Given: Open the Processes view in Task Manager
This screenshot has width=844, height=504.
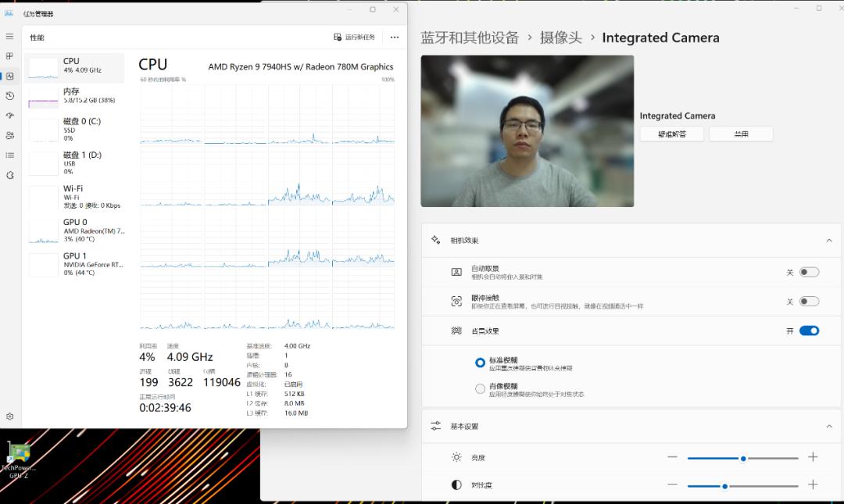Looking at the screenshot, I should (x=10, y=56).
